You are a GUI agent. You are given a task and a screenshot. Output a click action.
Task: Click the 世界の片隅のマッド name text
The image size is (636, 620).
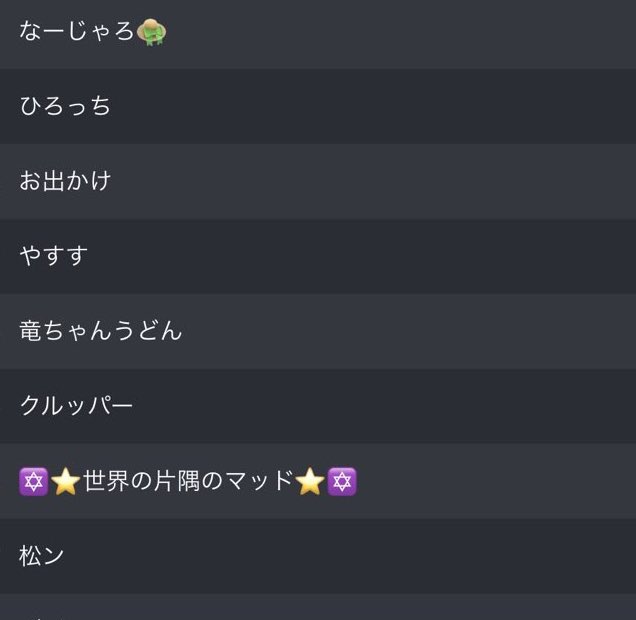click(x=188, y=482)
